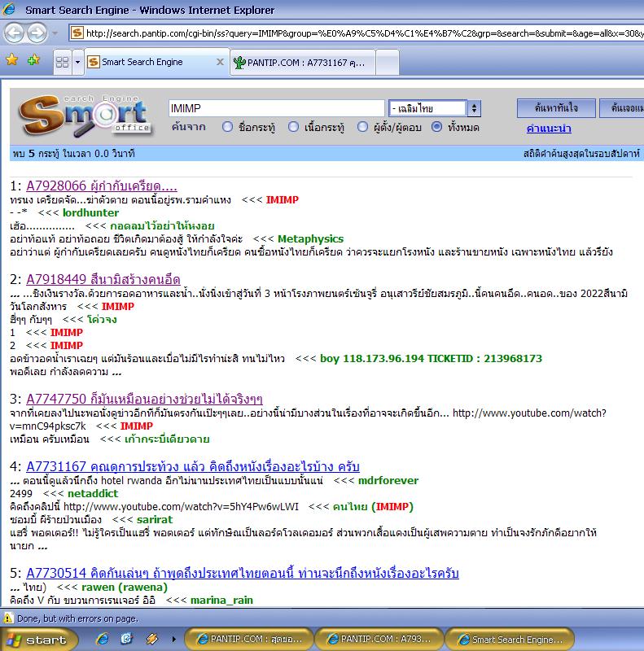Click the IMIMP search query field

pos(276,108)
